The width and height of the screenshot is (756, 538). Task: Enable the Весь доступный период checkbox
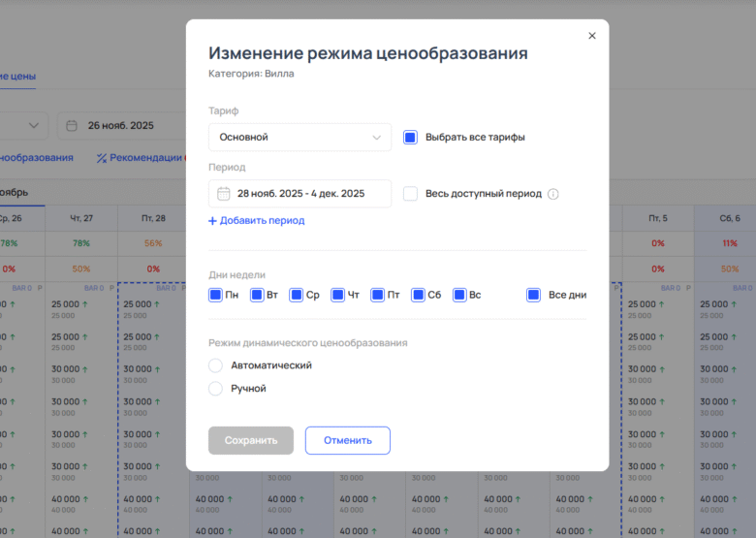(x=410, y=194)
